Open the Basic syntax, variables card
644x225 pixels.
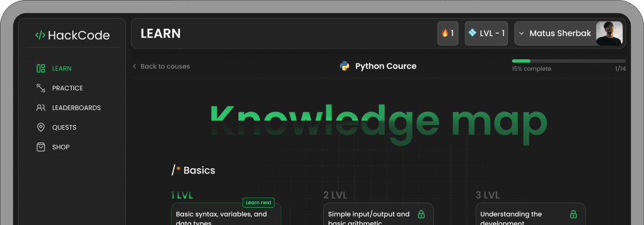(x=226, y=214)
